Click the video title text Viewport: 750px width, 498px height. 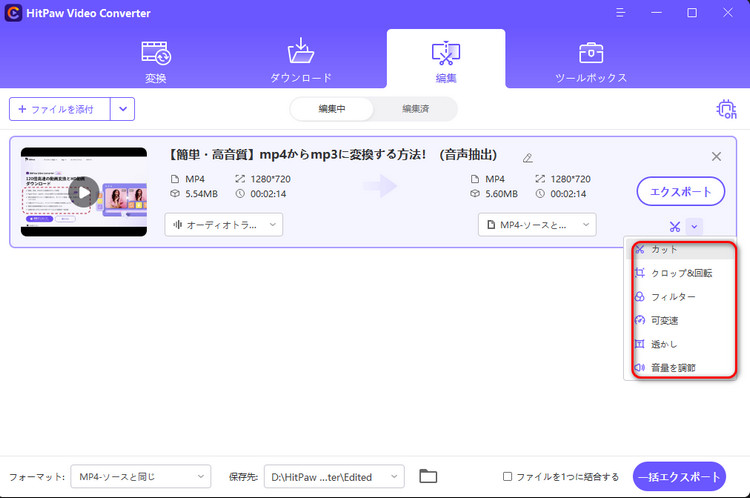[x=332, y=155]
